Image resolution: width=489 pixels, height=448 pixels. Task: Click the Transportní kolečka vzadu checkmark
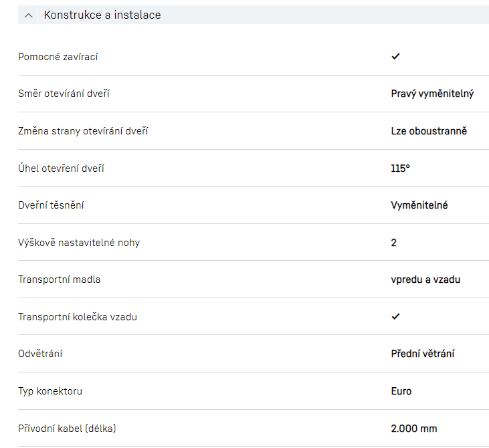tap(395, 316)
